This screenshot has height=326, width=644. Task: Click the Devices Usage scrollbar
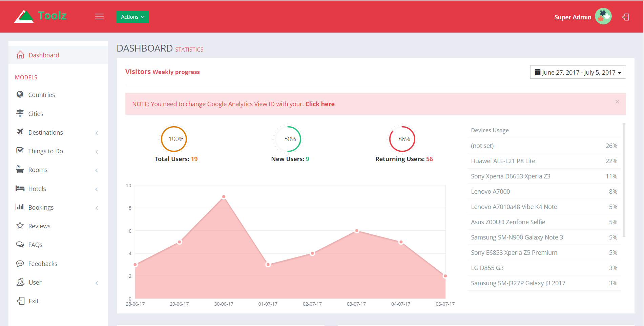624,180
